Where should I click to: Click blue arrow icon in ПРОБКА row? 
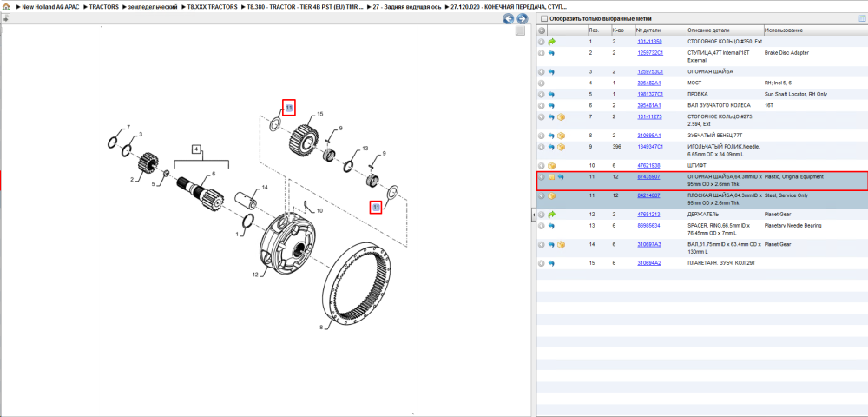[x=551, y=94]
